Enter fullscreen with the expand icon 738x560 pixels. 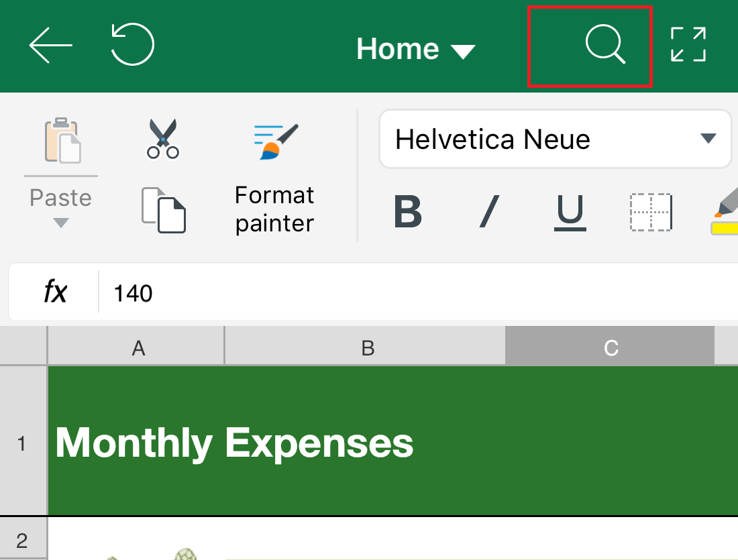(688, 44)
